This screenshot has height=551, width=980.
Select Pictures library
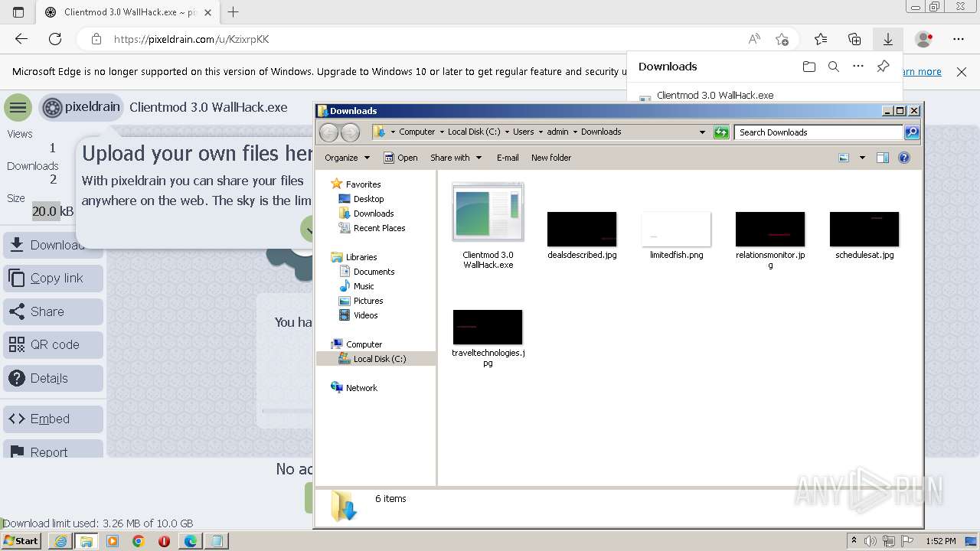[361, 301]
